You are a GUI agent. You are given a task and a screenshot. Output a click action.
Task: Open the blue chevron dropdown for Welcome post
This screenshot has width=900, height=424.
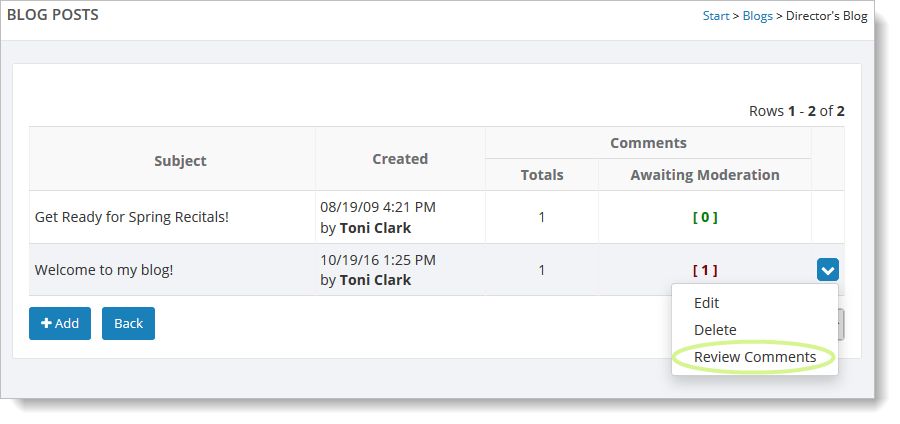[827, 270]
